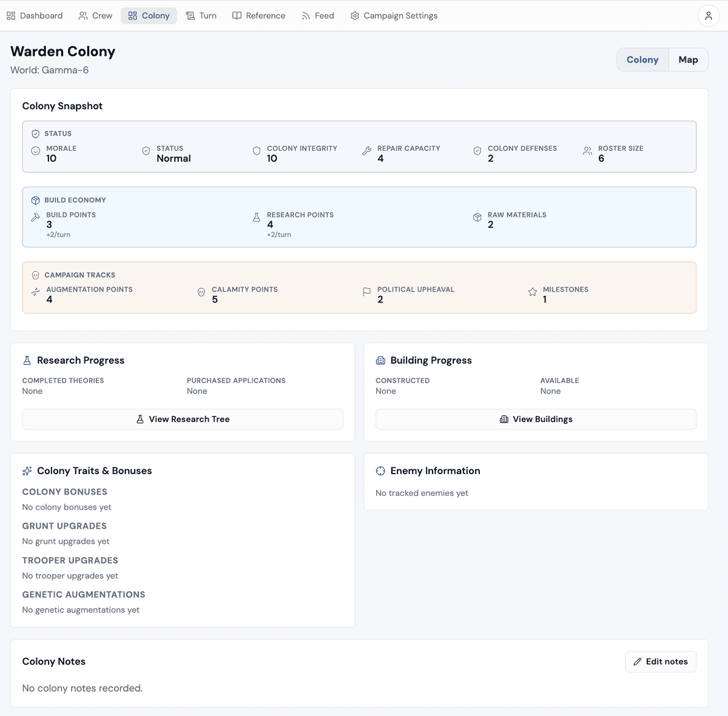This screenshot has width=728, height=716.
Task: Click the View Buildings button
Action: click(x=536, y=420)
